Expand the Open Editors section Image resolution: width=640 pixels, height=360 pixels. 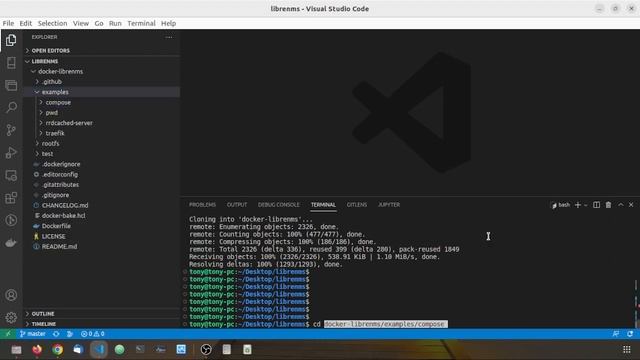(x=51, y=51)
